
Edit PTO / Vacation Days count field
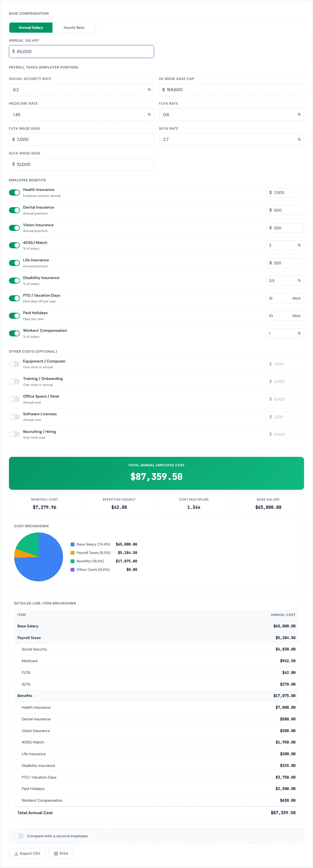285,298
